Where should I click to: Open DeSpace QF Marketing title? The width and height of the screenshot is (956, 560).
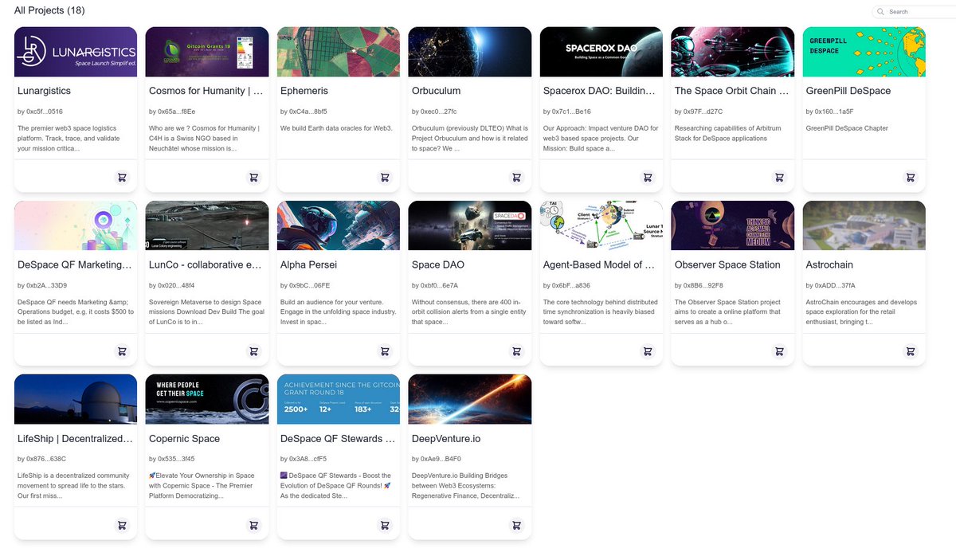pyautogui.click(x=74, y=264)
